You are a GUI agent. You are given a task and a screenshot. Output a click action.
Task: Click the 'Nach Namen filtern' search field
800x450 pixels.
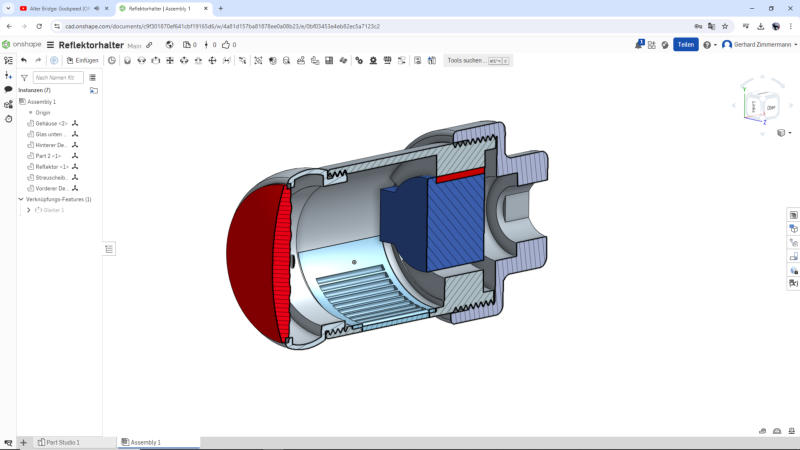[58, 77]
